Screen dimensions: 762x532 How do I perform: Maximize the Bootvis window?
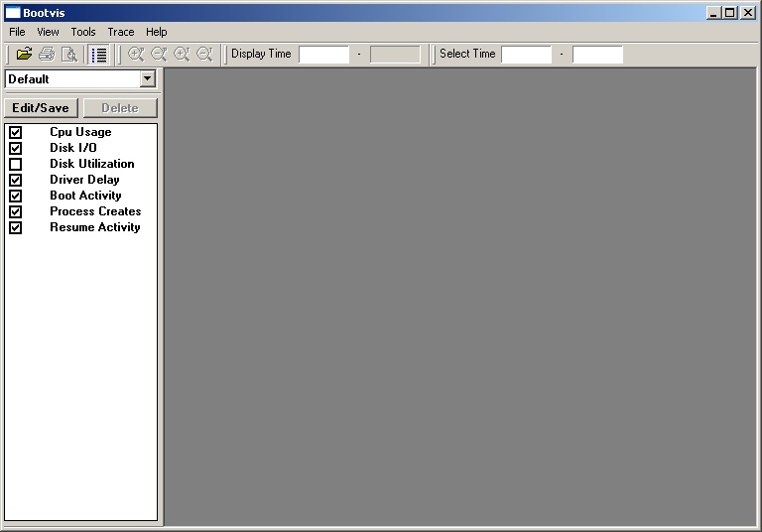[x=729, y=13]
